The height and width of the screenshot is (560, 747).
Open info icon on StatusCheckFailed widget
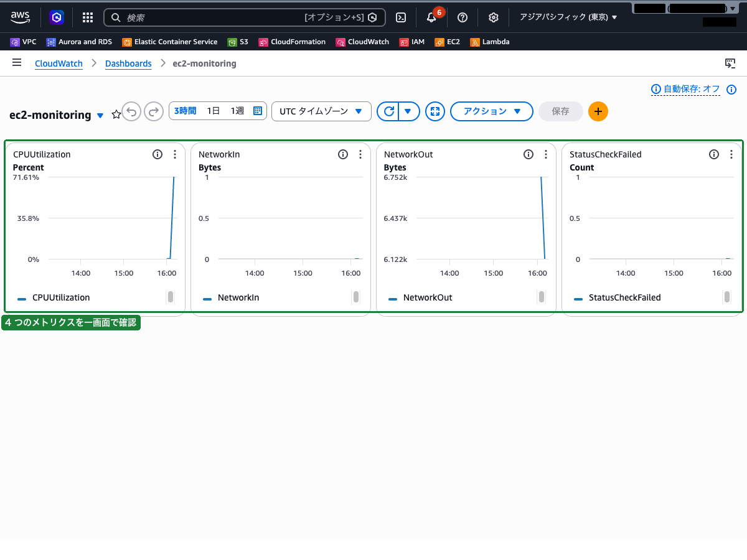[x=714, y=154]
